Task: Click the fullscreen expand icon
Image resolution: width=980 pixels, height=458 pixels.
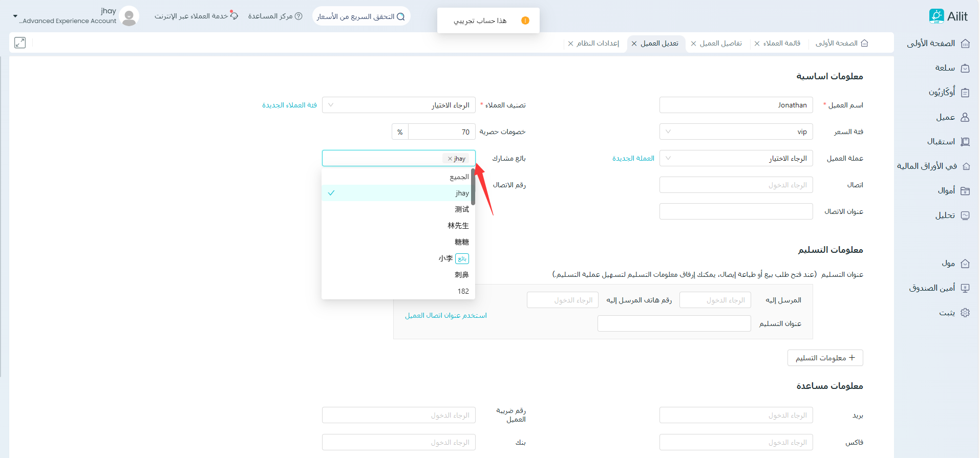Action: [20, 43]
